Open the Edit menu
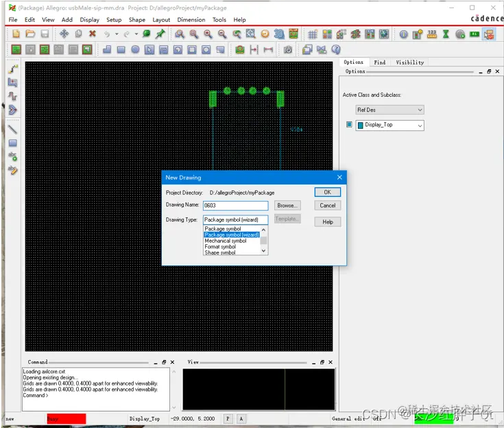504x428 pixels. [29, 20]
